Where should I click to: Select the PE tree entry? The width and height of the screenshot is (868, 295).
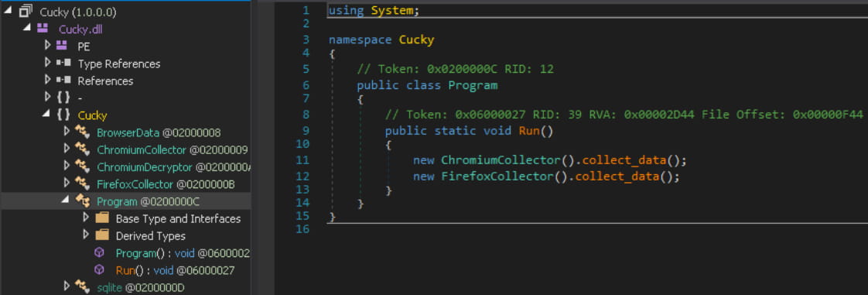coord(84,46)
